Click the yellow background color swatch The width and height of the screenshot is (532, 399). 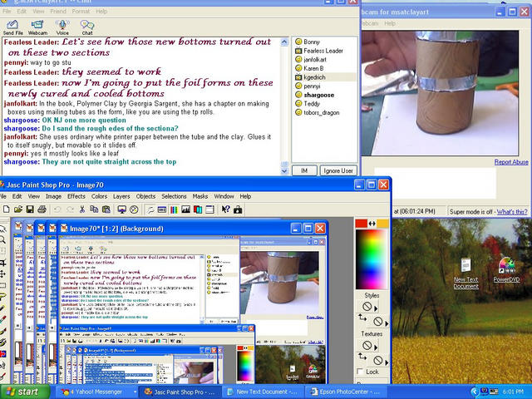click(x=382, y=224)
